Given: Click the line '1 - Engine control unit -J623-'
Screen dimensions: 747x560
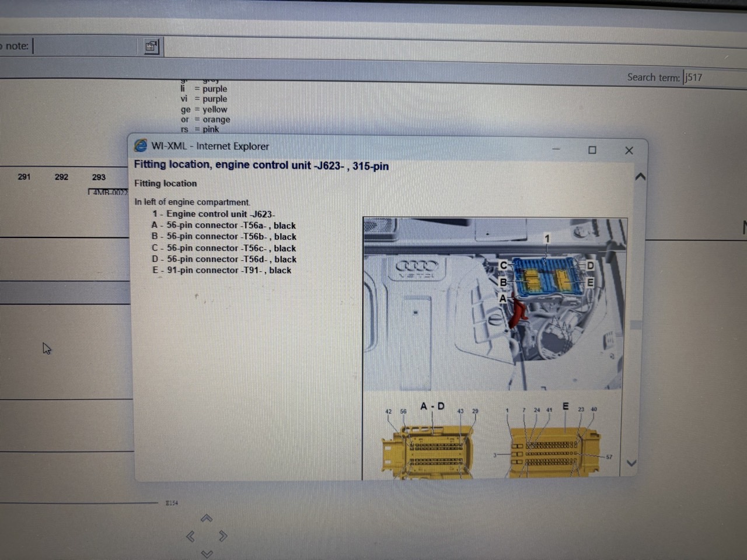Looking at the screenshot, I should 214,214.
